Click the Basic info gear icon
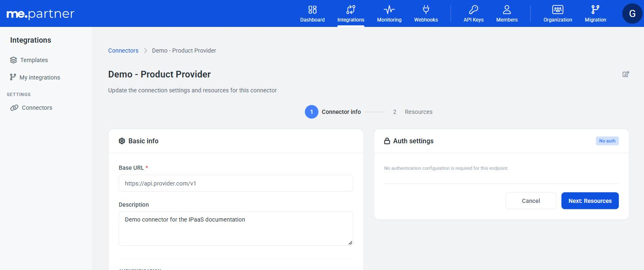Screen dimensions: 644x270 122,141
